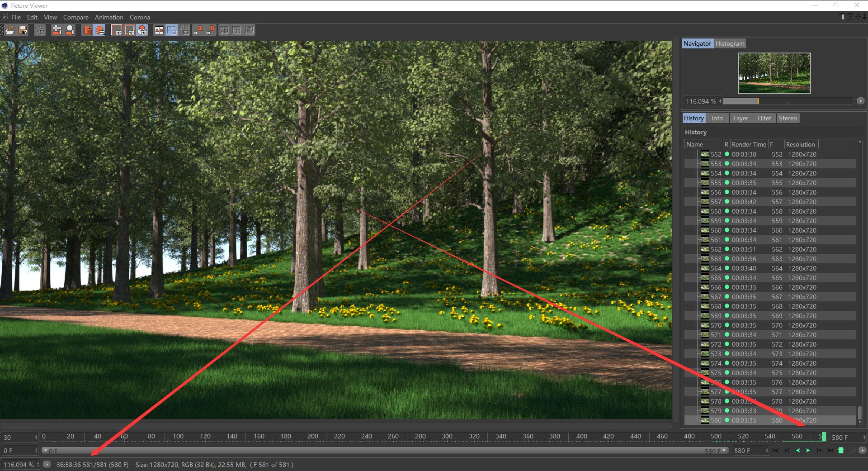The image size is (868, 471).
Task: Play animation forward with green arrow
Action: tap(808, 451)
